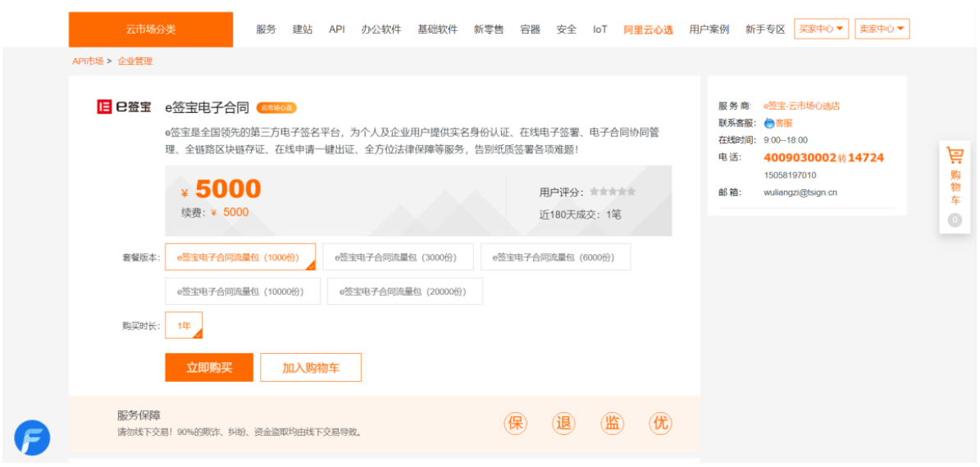980x467 pixels.
Task: Open the shopping cart icon on right sidebar
Action: [x=955, y=156]
